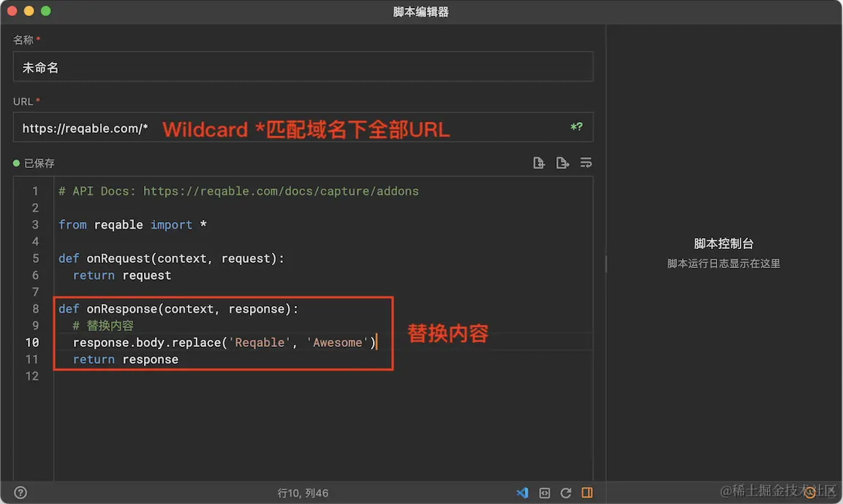Image resolution: width=843 pixels, height=504 pixels.
Task: Open the help question mark icon
Action: pyautogui.click(x=20, y=492)
